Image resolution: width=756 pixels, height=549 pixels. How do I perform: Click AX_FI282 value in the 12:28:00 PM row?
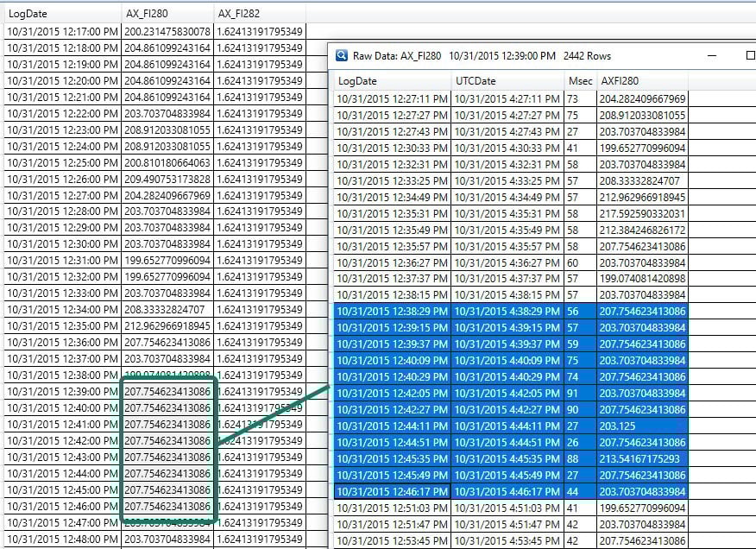coord(260,211)
